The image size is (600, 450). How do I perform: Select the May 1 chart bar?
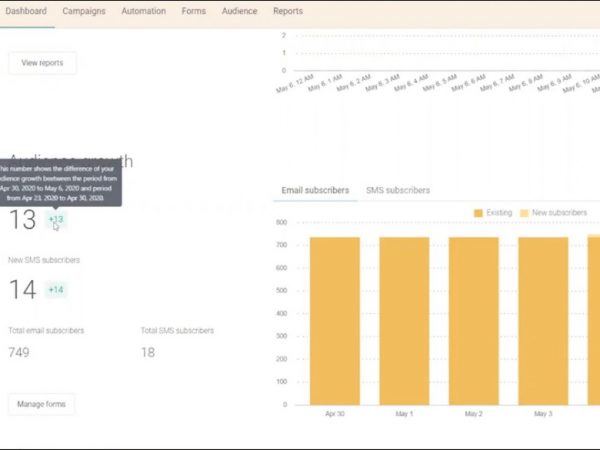coord(404,320)
